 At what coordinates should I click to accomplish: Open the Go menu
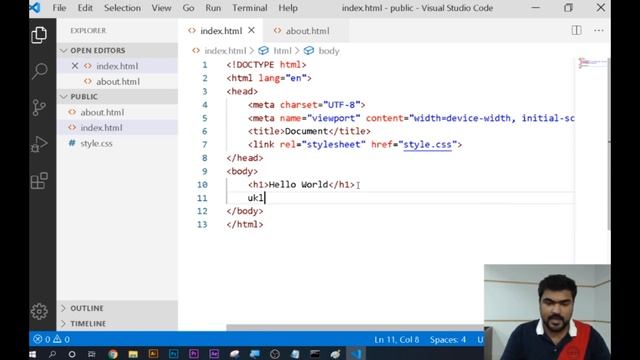pos(188,8)
